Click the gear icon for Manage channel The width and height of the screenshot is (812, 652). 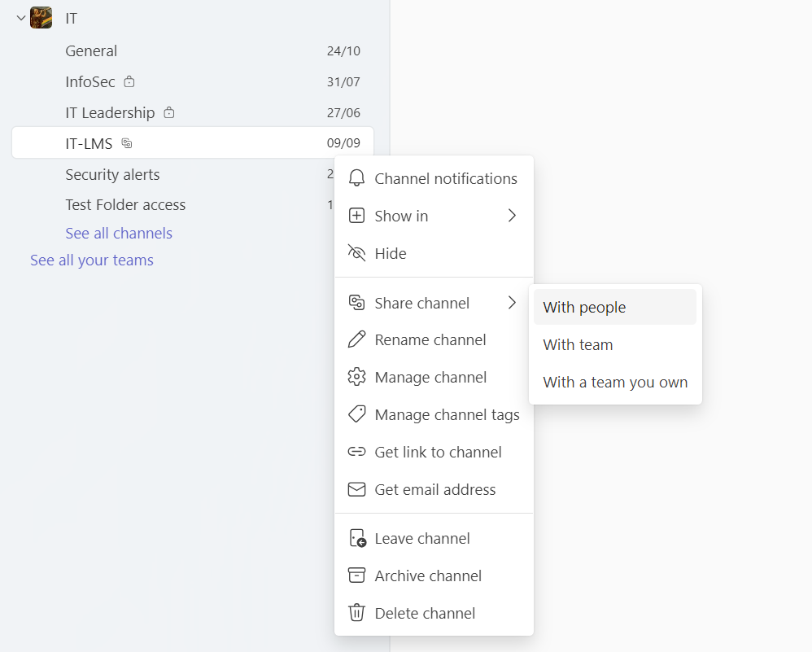(356, 378)
